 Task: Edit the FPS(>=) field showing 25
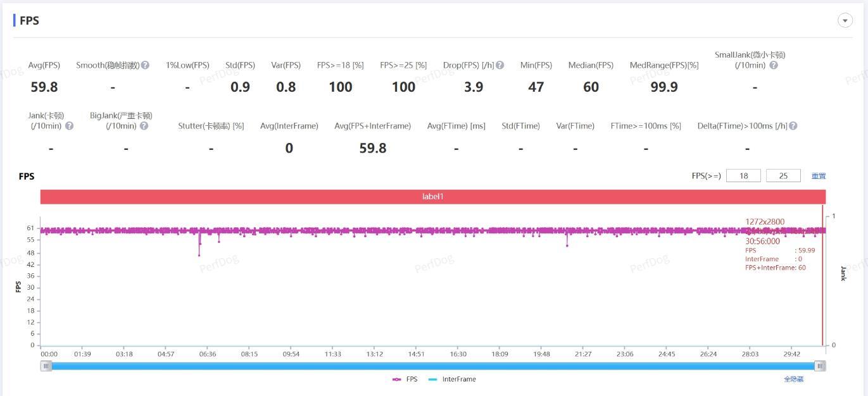[x=783, y=176]
